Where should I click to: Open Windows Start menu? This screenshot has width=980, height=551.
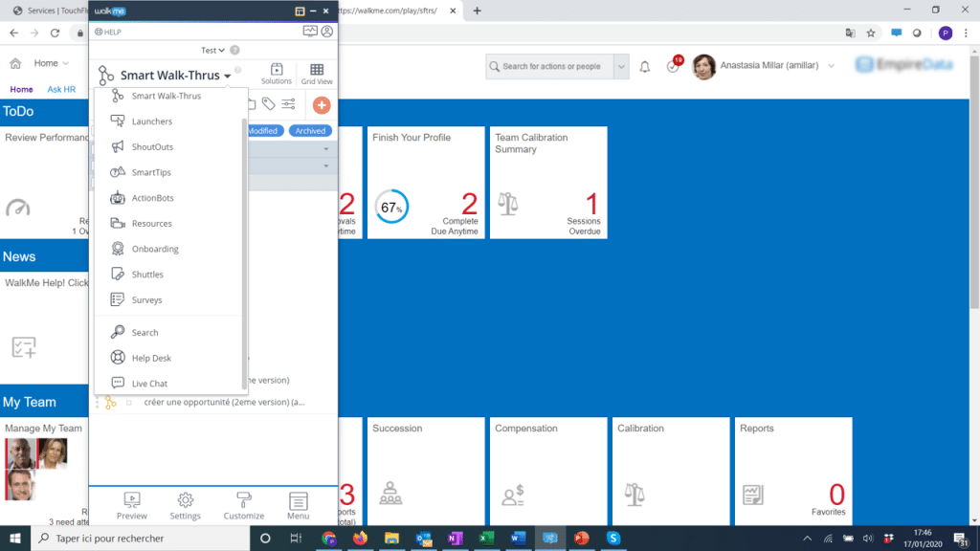click(15, 538)
